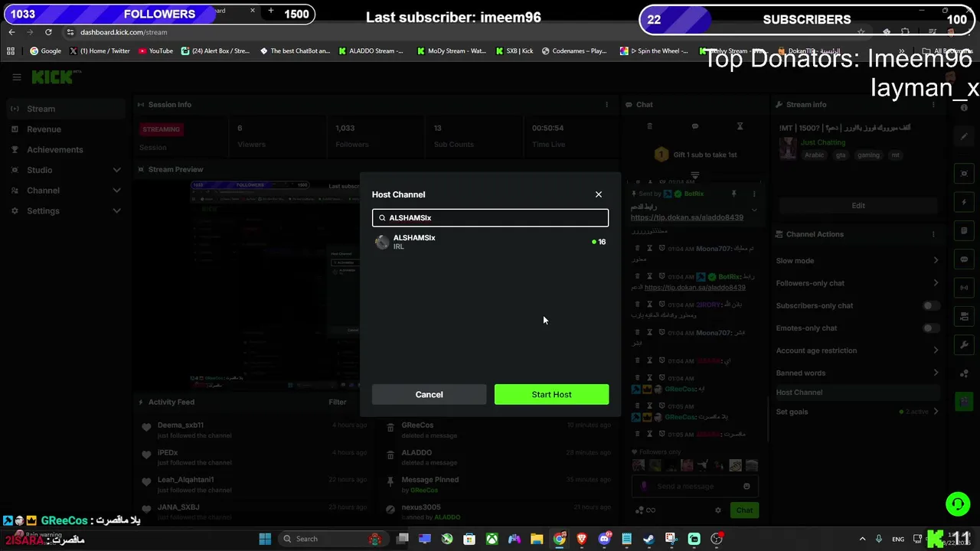Screen dimensions: 980x551
Task: Click the chat bubble icon atop chat
Action: coord(694,126)
